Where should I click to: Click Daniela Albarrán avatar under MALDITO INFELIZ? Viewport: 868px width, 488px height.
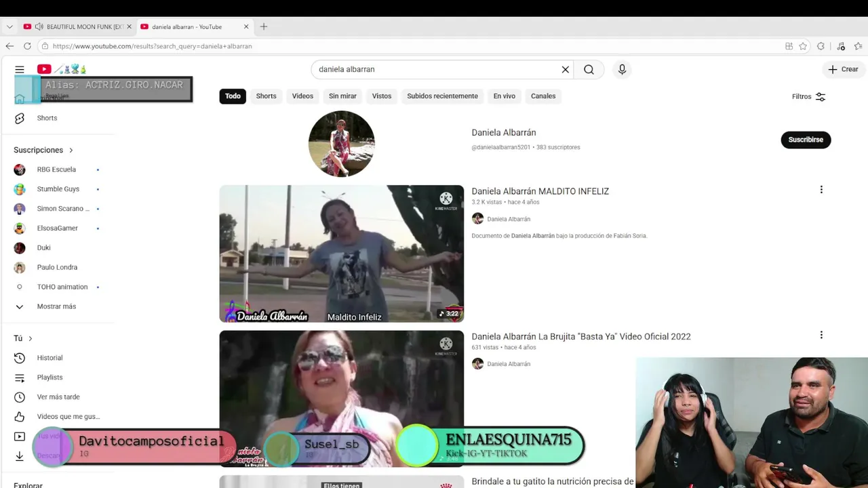point(477,218)
